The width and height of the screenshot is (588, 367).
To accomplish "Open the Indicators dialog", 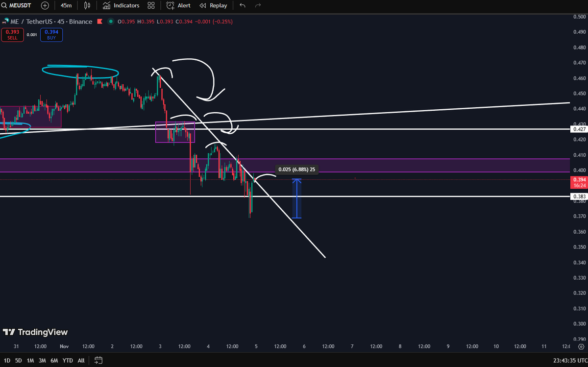I will coord(121,5).
